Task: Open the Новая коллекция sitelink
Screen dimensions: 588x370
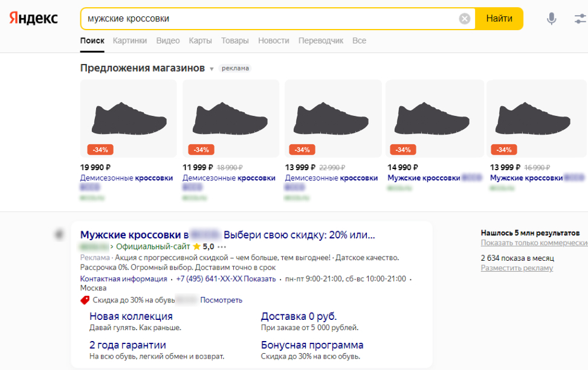Action: point(131,316)
